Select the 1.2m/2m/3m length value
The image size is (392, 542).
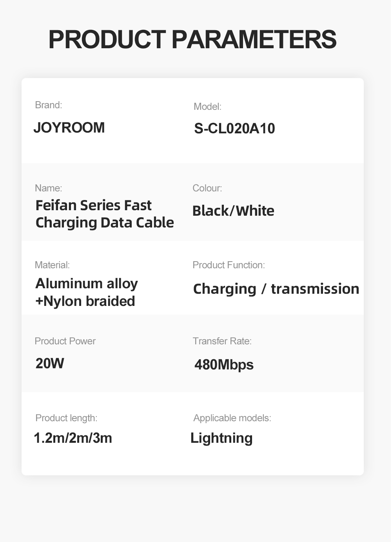click(x=73, y=438)
